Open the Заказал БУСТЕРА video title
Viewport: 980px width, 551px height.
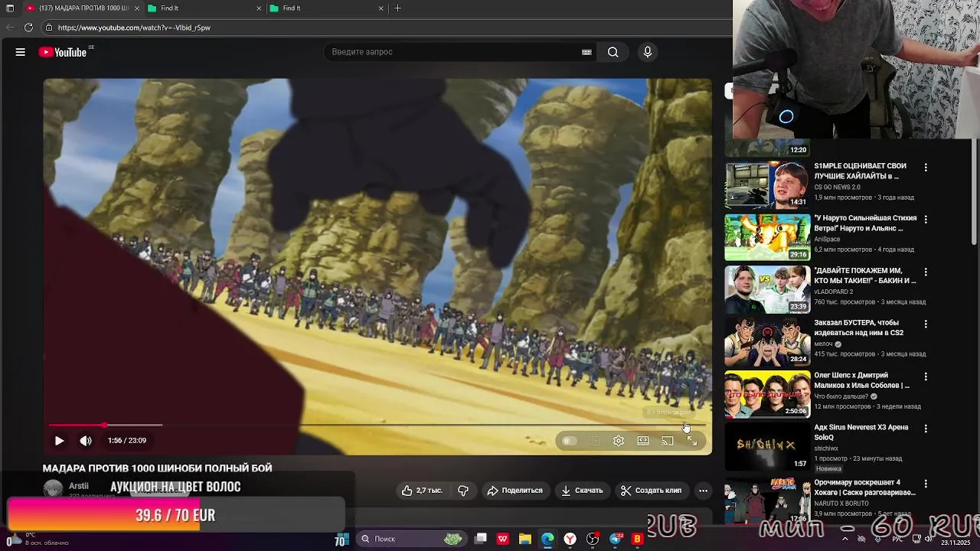tap(858, 328)
